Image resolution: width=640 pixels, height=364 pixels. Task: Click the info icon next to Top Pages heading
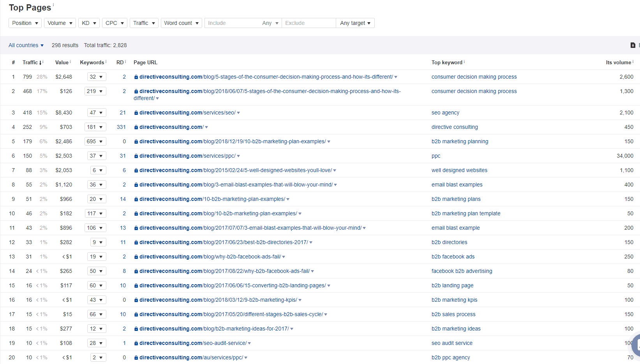pyautogui.click(x=53, y=5)
